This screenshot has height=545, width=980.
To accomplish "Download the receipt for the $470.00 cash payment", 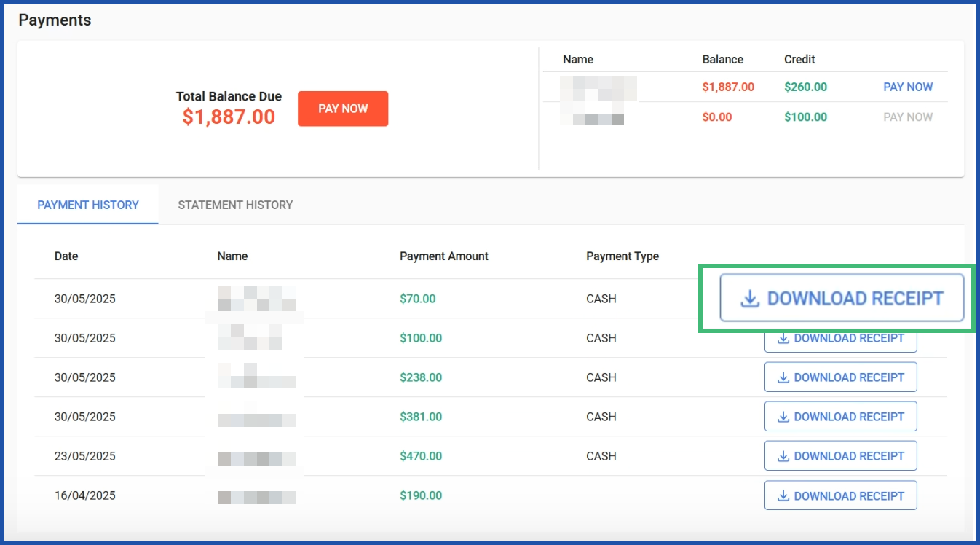I will click(x=840, y=455).
